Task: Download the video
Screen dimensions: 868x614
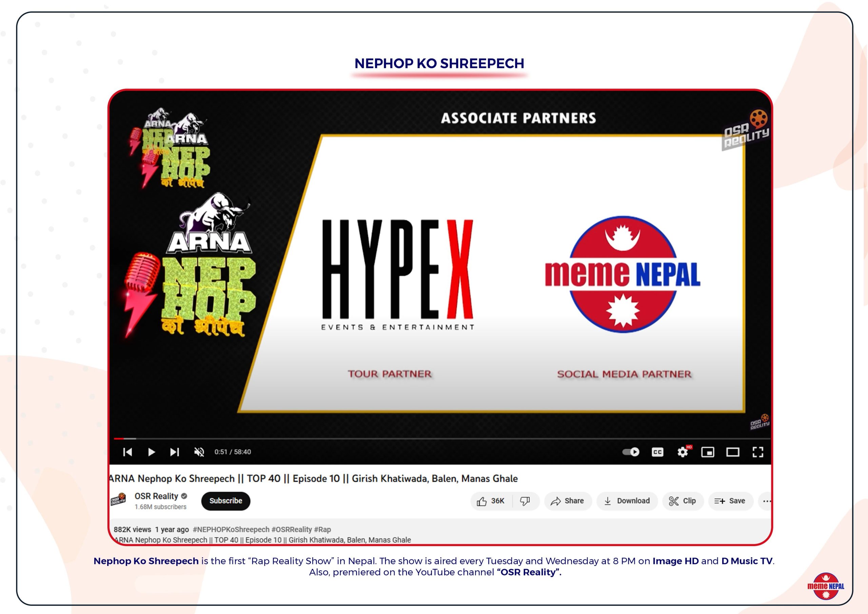Action: (627, 501)
